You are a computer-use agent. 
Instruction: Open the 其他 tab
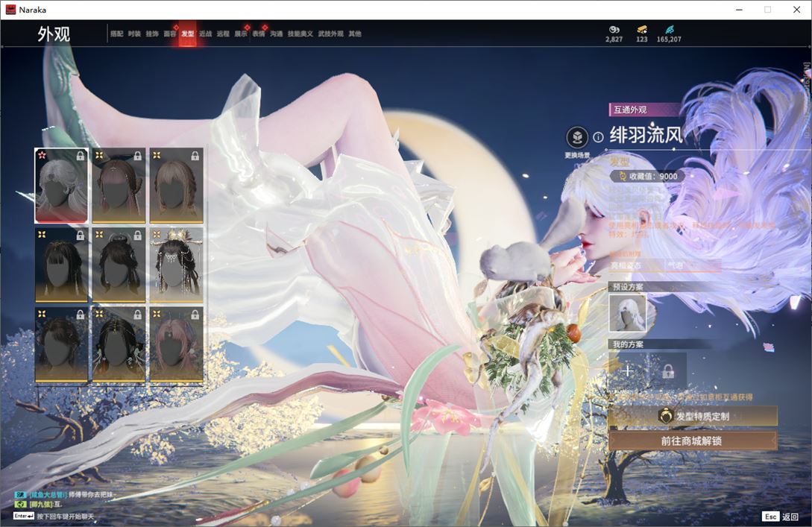tap(355, 34)
